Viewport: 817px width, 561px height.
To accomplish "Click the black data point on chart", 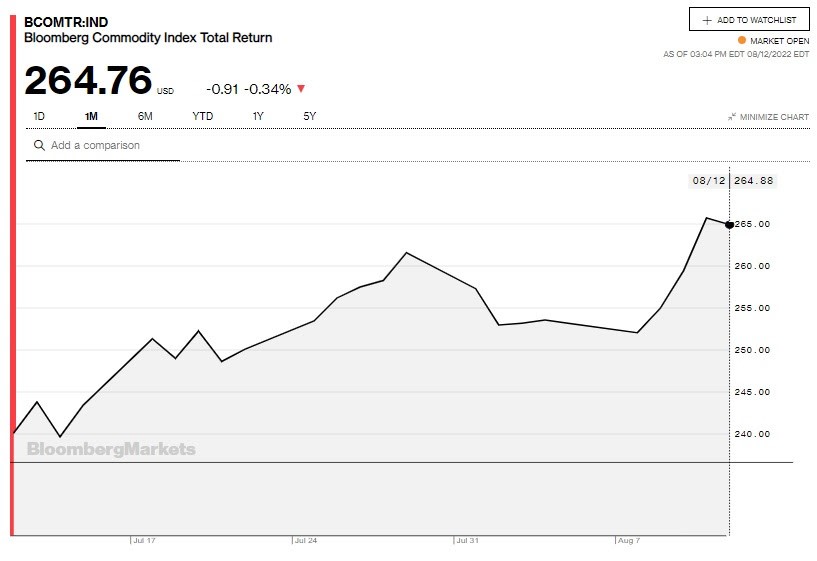I will (x=729, y=225).
